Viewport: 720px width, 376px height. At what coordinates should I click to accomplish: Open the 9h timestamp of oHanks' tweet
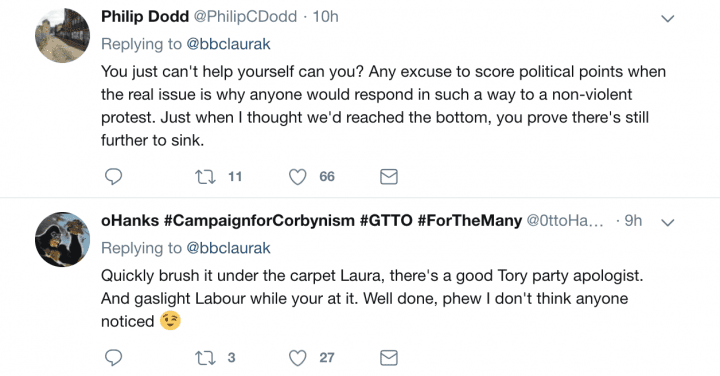(633, 220)
